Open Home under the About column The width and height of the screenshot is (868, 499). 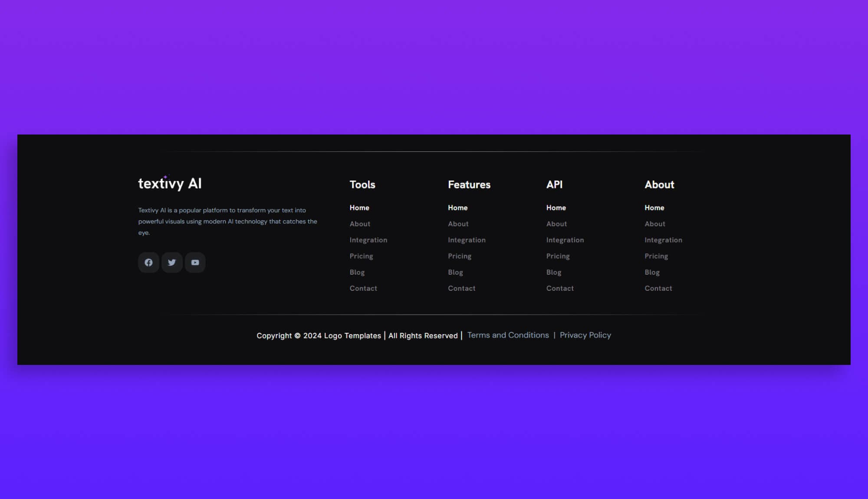point(654,207)
